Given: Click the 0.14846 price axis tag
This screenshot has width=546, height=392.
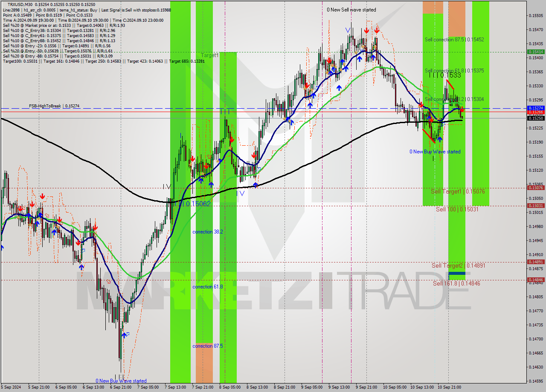Looking at the screenshot, I should click(536, 280).
